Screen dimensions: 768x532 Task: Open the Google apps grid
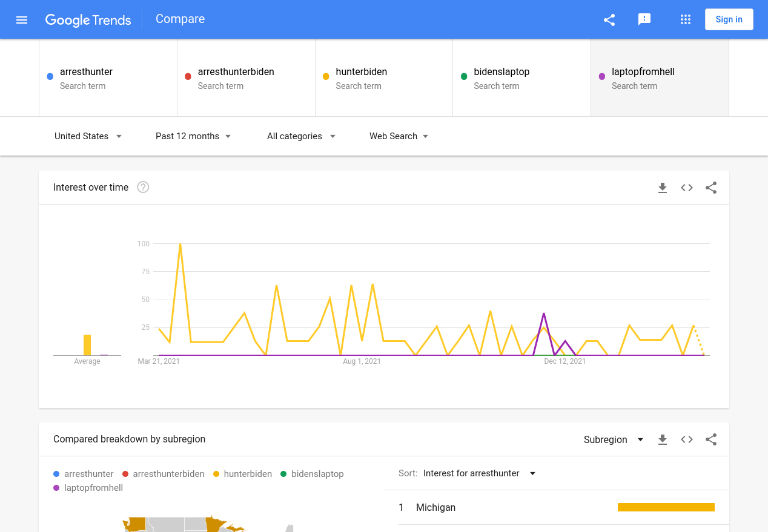coord(686,19)
